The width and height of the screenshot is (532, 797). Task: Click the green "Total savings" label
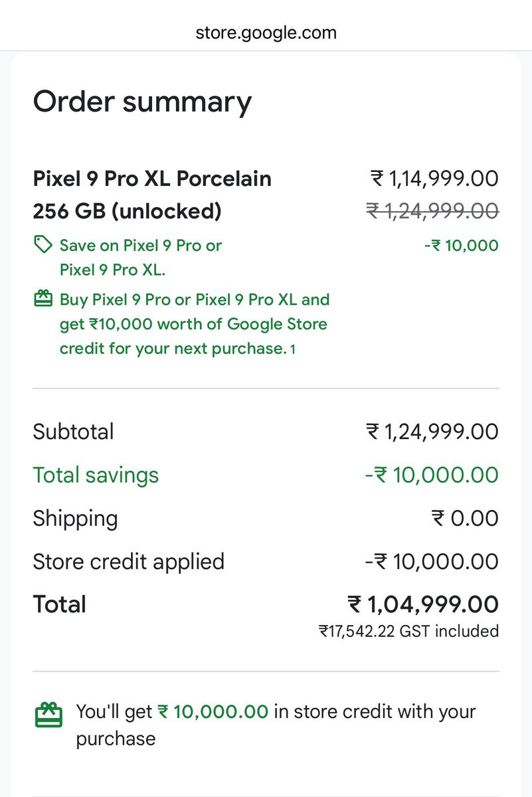(x=96, y=475)
